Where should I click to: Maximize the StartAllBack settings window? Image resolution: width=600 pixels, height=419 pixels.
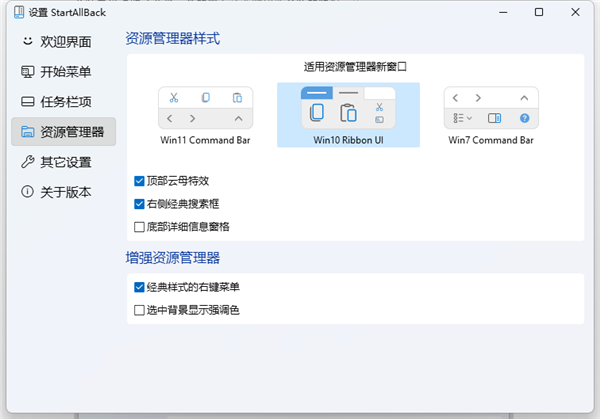point(539,13)
